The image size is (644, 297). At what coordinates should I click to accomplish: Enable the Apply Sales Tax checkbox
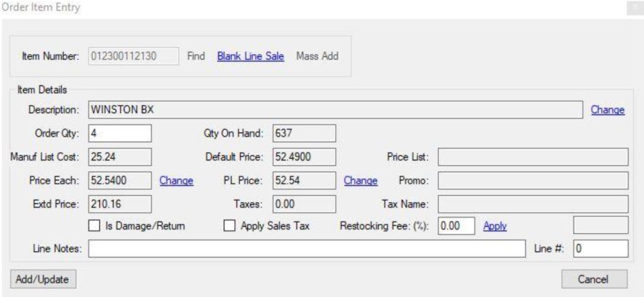229,226
